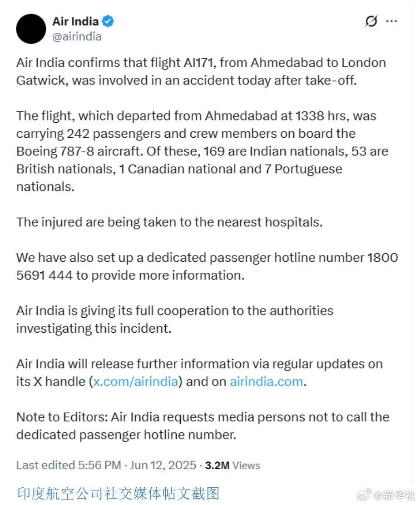The height and width of the screenshot is (505, 420).
Task: Click the blue verified badge
Action: coord(108,21)
